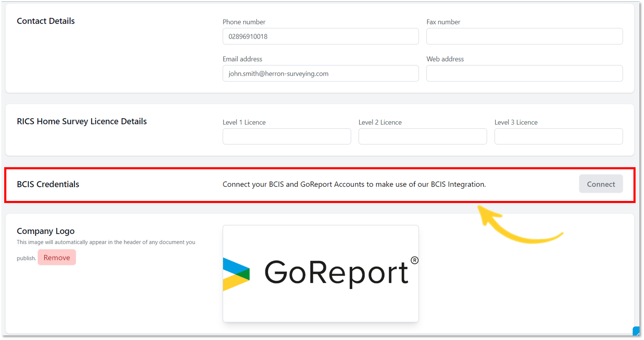Image resolution: width=644 pixels, height=340 pixels.
Task: Click the logo header description text
Action: [106, 250]
